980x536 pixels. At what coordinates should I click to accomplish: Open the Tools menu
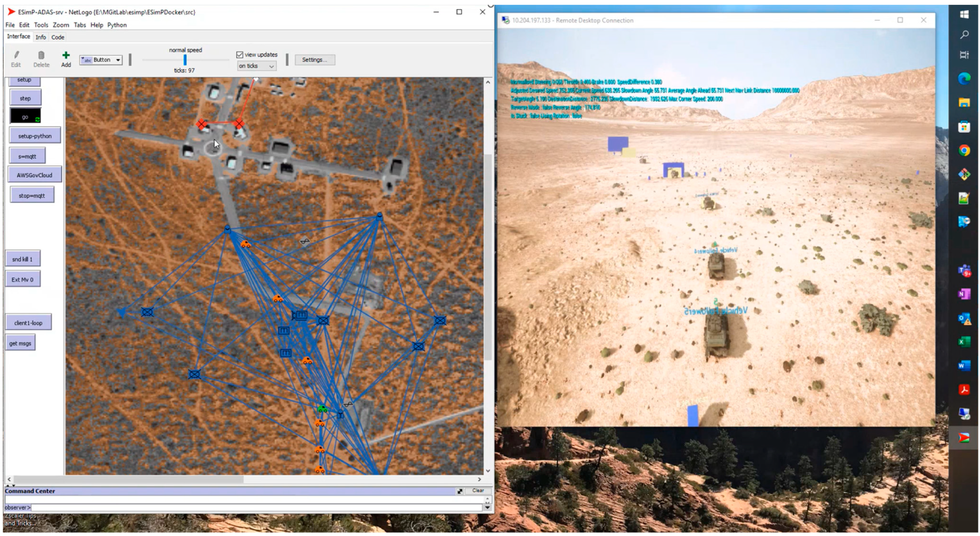point(41,25)
